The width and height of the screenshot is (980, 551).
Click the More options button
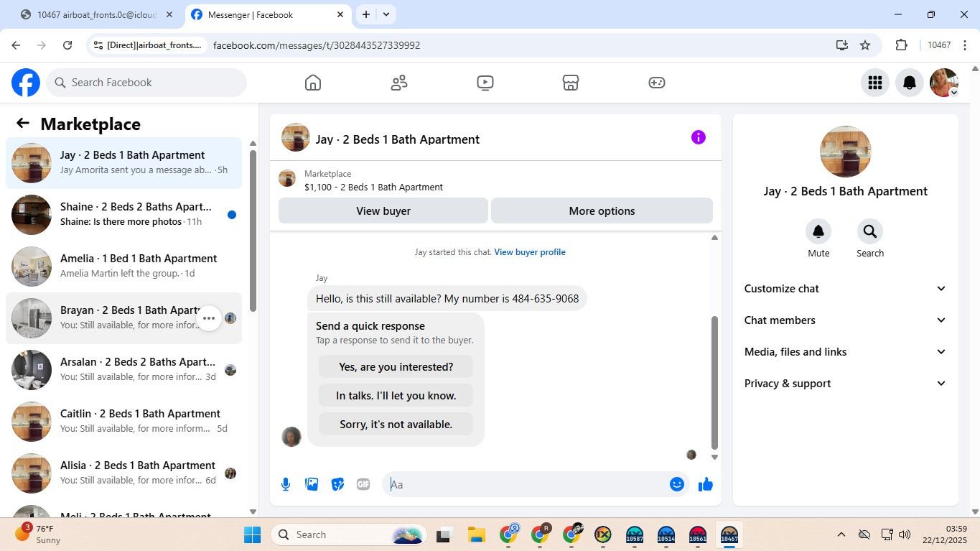coord(602,211)
